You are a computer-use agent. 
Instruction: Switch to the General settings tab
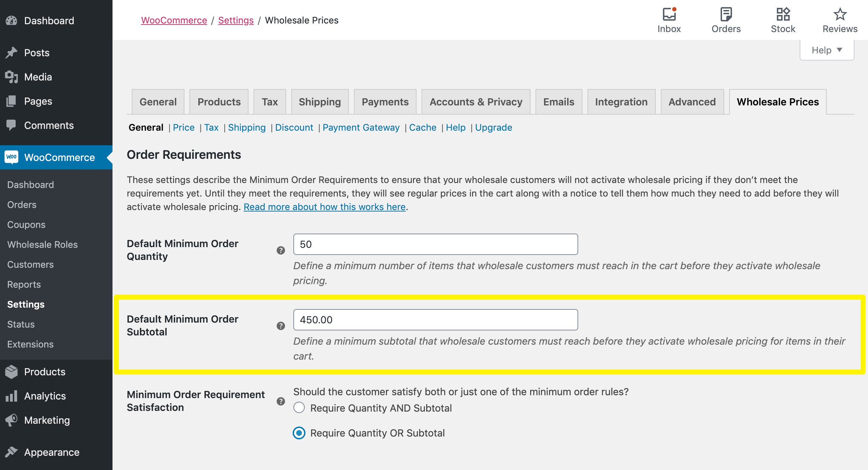pyautogui.click(x=158, y=102)
